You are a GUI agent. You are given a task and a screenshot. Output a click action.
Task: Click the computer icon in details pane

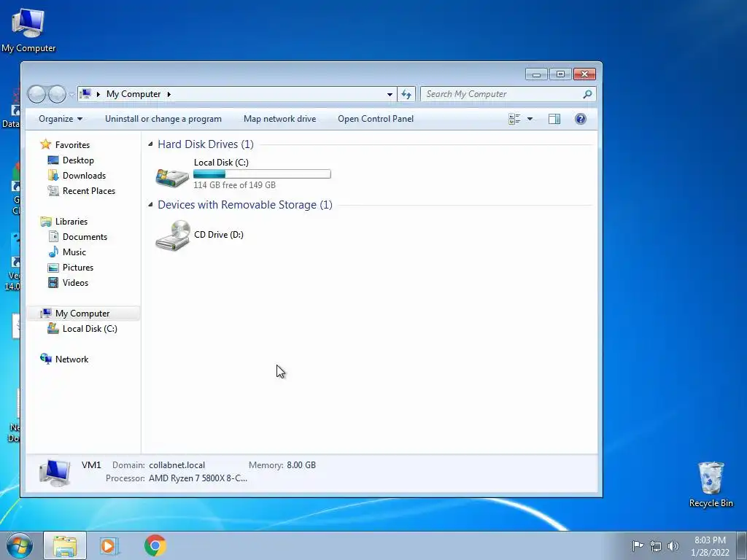tap(55, 472)
